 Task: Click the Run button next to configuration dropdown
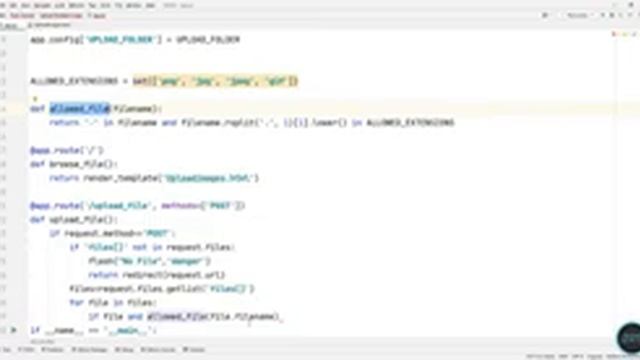[x=603, y=15]
